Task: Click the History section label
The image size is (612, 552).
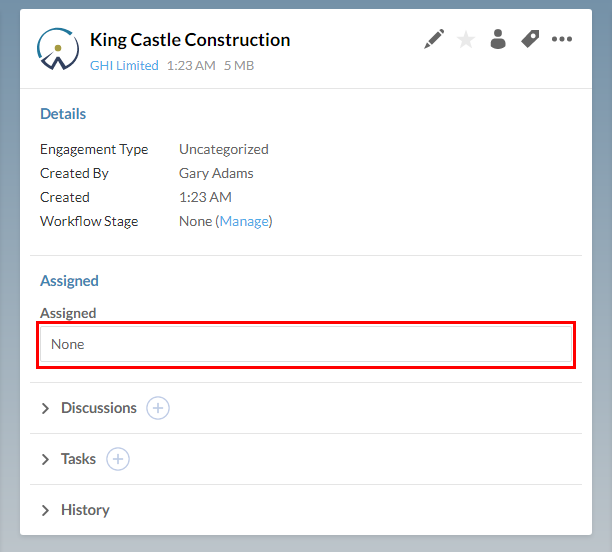Action: [x=85, y=510]
